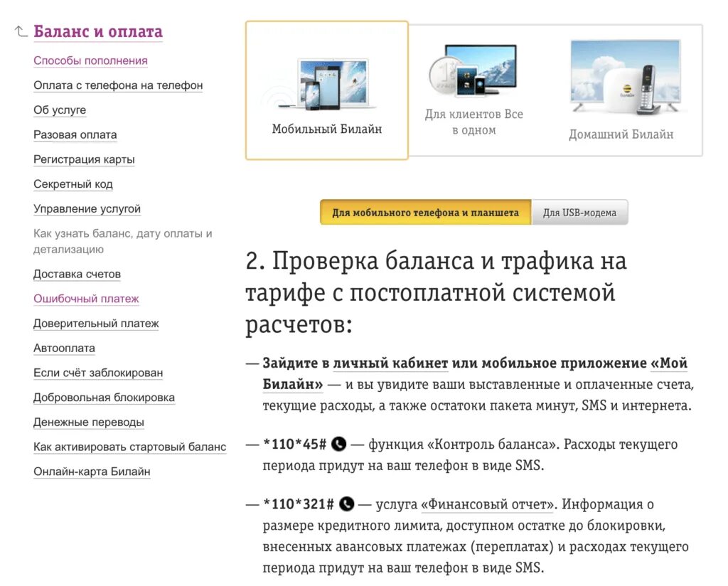The width and height of the screenshot is (728, 586).
Task: Open the Баланс и оплата heading link
Action: (98, 31)
